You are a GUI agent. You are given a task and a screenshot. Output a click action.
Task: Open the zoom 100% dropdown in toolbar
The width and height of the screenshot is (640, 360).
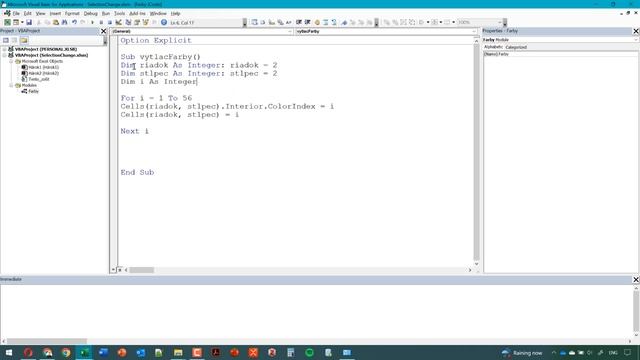[499, 22]
